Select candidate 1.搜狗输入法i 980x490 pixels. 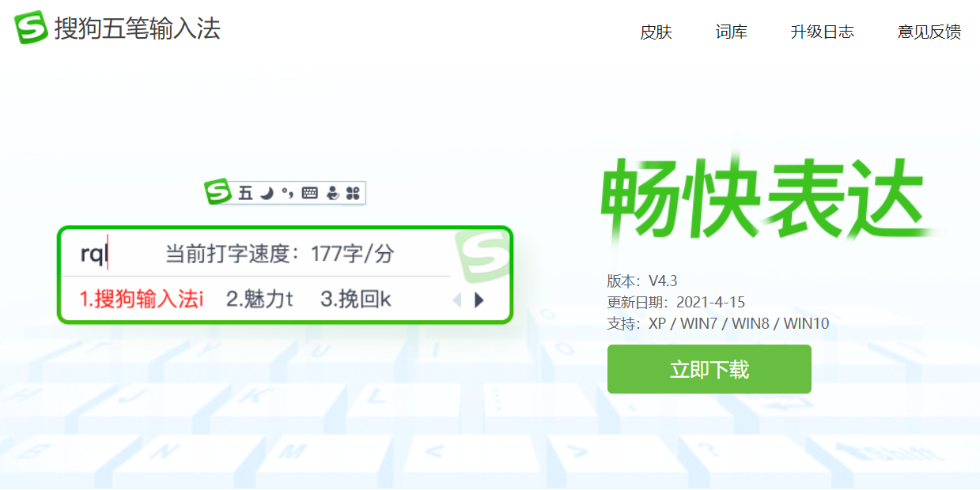(142, 300)
